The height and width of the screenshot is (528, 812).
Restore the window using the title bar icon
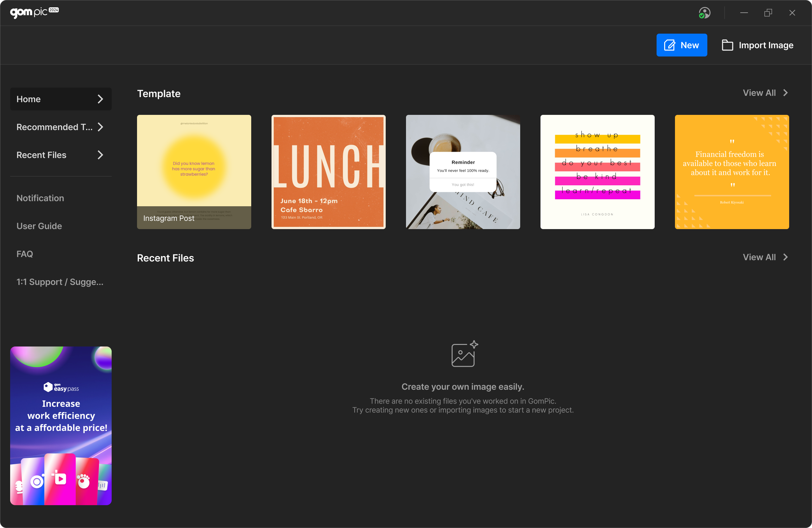[x=768, y=13]
